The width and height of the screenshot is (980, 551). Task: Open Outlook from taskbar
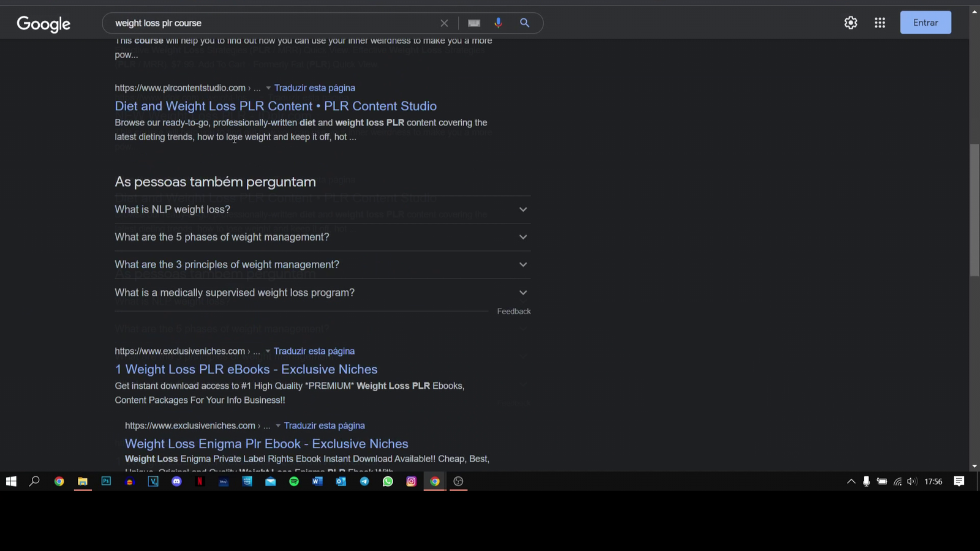click(341, 481)
